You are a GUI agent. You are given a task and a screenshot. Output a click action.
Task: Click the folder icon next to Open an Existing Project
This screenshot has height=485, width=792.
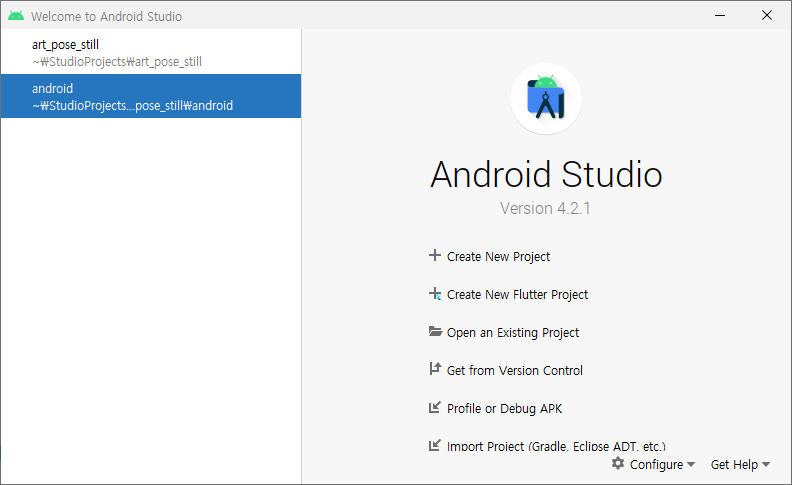(435, 331)
